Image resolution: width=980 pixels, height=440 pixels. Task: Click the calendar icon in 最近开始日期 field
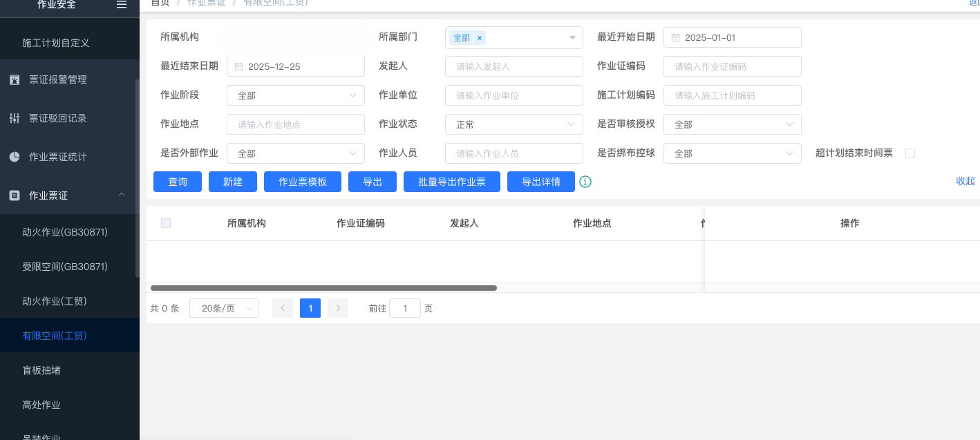tap(675, 37)
